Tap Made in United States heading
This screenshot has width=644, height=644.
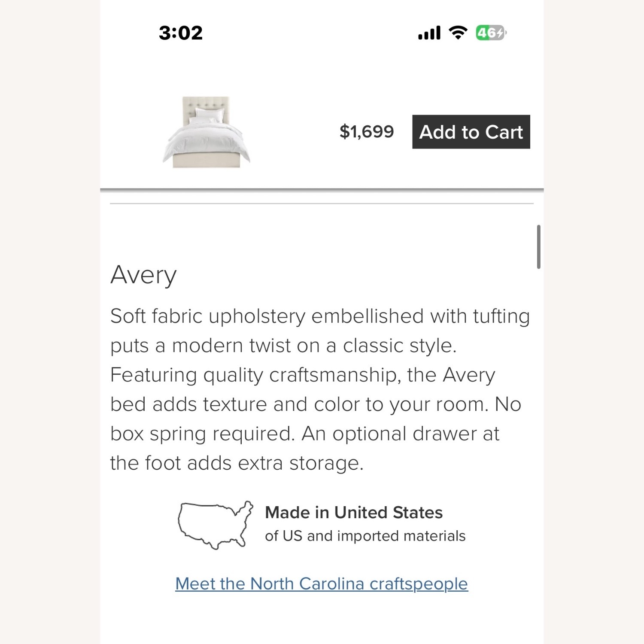click(354, 512)
